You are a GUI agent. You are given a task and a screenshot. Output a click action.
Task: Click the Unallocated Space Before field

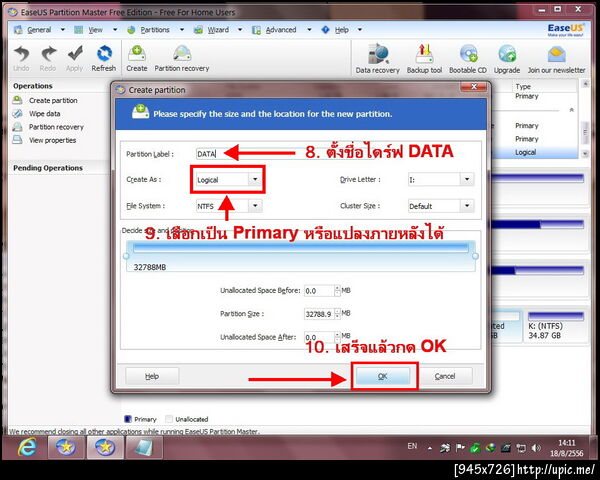(x=319, y=291)
